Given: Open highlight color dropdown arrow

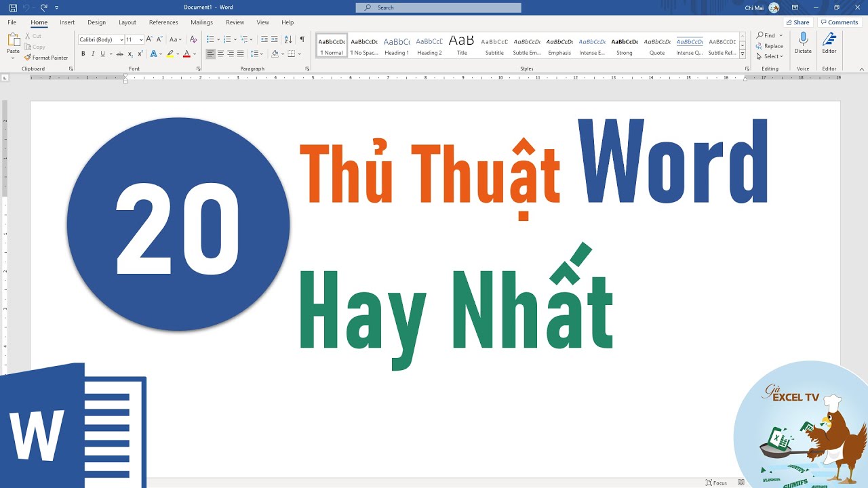Looking at the screenshot, I should click(x=178, y=54).
